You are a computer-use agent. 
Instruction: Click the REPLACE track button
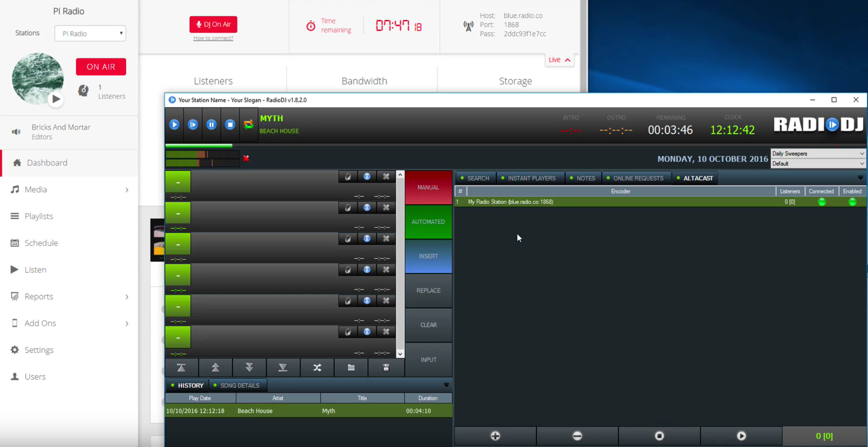pos(428,290)
